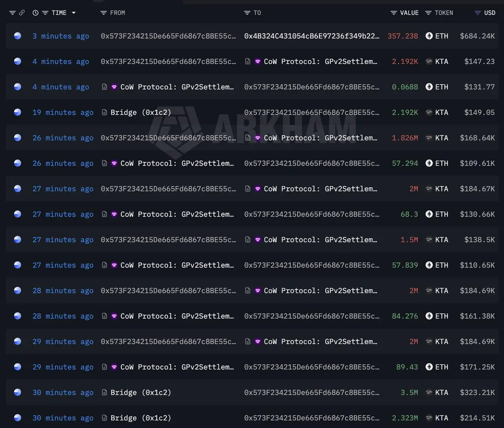504x428 pixels.
Task: Click the 89.43 ETH value
Action: pyautogui.click(x=407, y=367)
